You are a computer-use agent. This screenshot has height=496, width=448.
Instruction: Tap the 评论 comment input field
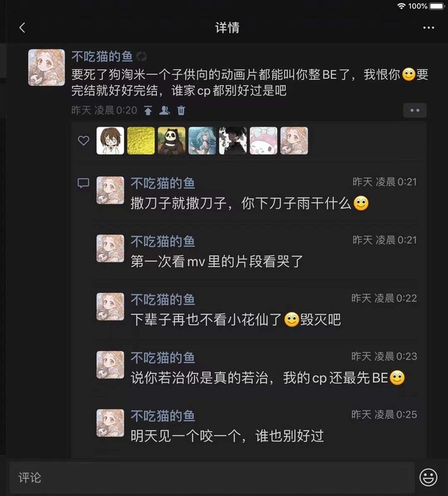(x=212, y=478)
